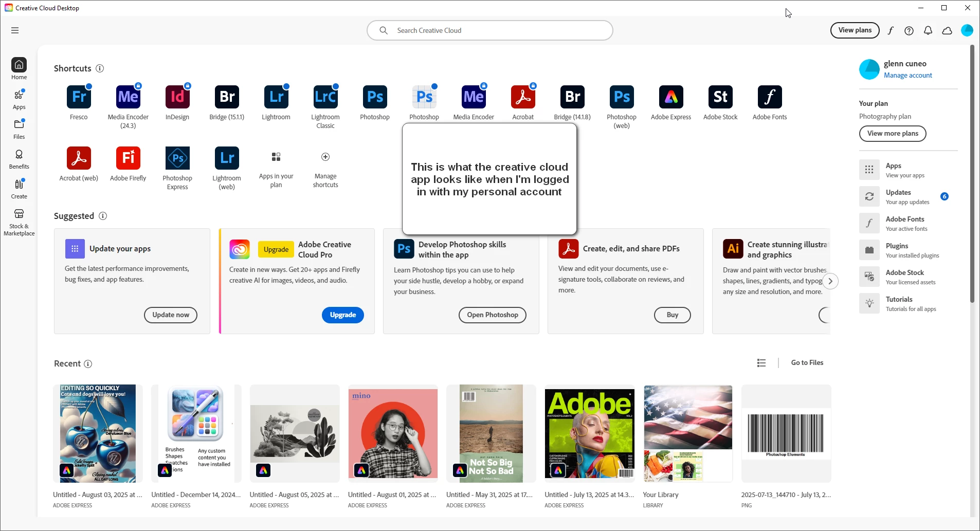Show info for Recent section
Viewport: 980px width, 531px height.
[88, 364]
